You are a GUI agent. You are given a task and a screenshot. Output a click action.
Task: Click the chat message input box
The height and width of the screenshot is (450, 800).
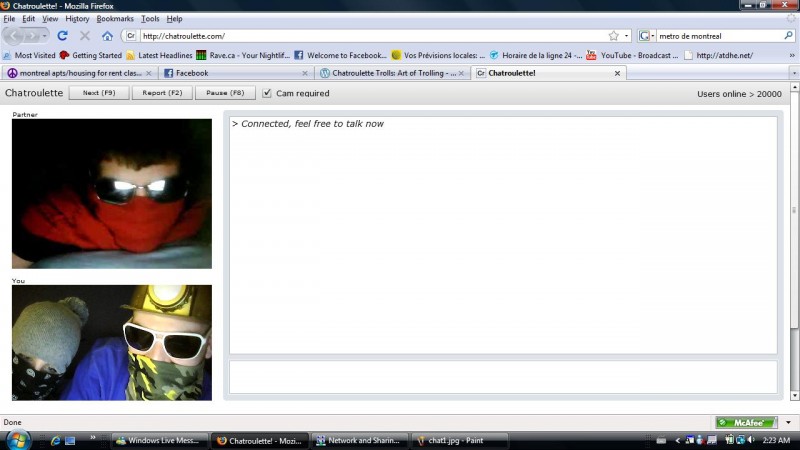click(x=503, y=377)
